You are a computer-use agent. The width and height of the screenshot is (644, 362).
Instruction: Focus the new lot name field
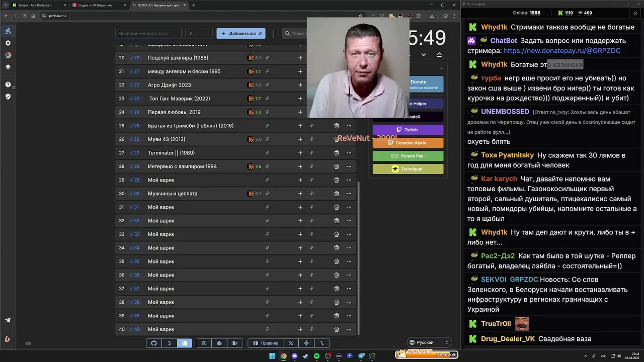pos(148,34)
